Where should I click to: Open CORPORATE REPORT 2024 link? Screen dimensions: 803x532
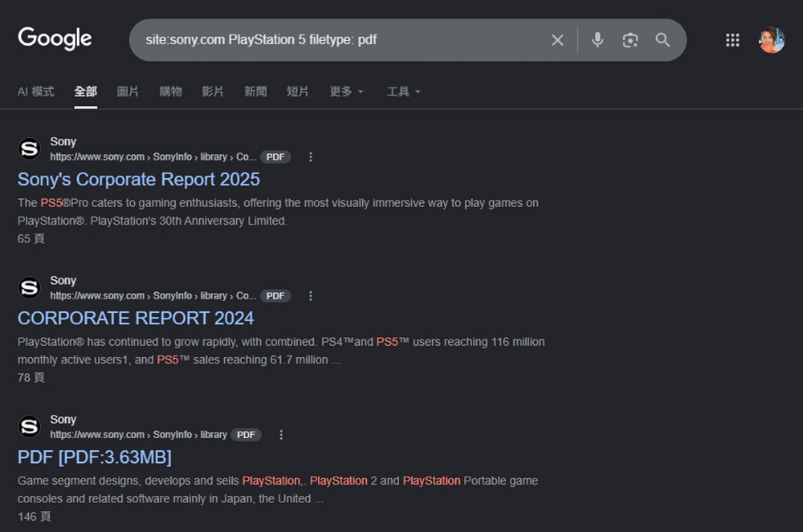[x=136, y=319]
